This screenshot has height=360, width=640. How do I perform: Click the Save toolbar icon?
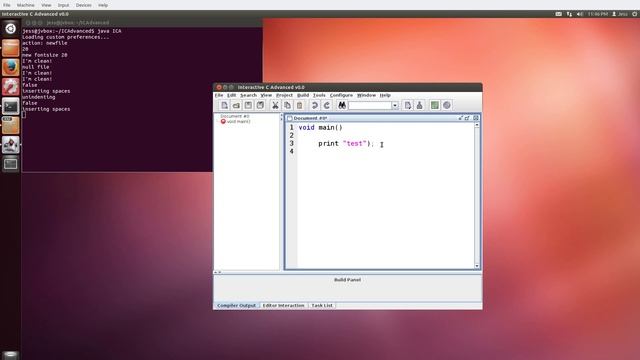[248, 105]
